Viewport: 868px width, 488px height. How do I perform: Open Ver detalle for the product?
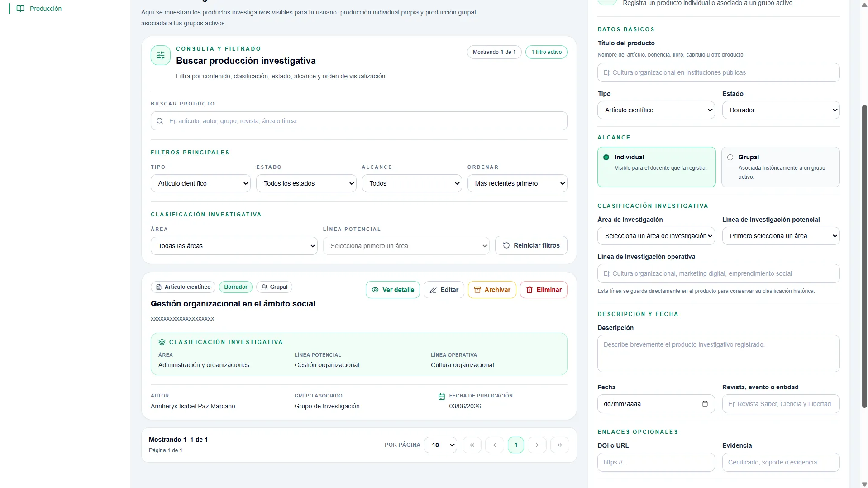tap(392, 290)
